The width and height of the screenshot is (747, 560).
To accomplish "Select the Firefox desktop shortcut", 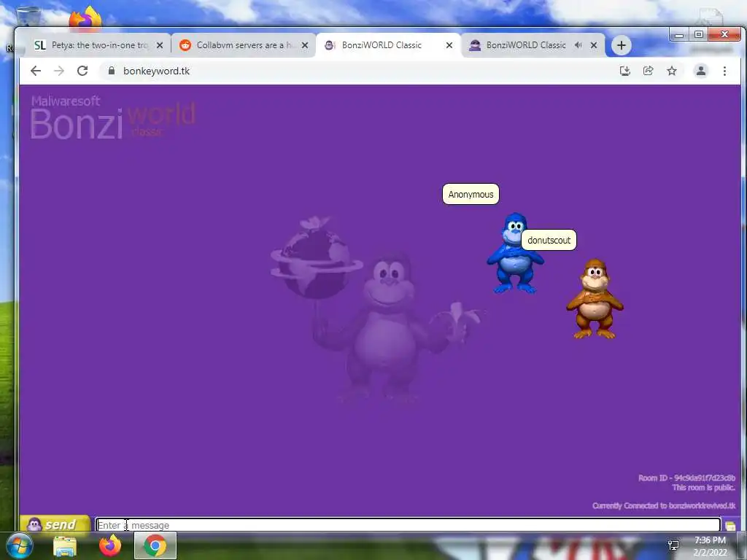I will click(x=85, y=19).
